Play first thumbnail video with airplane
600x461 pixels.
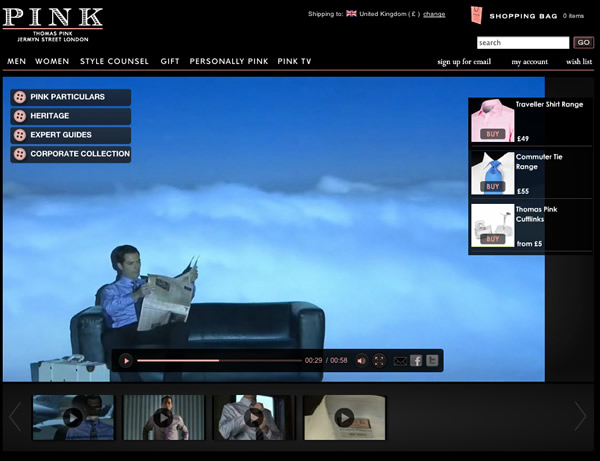coord(73,417)
